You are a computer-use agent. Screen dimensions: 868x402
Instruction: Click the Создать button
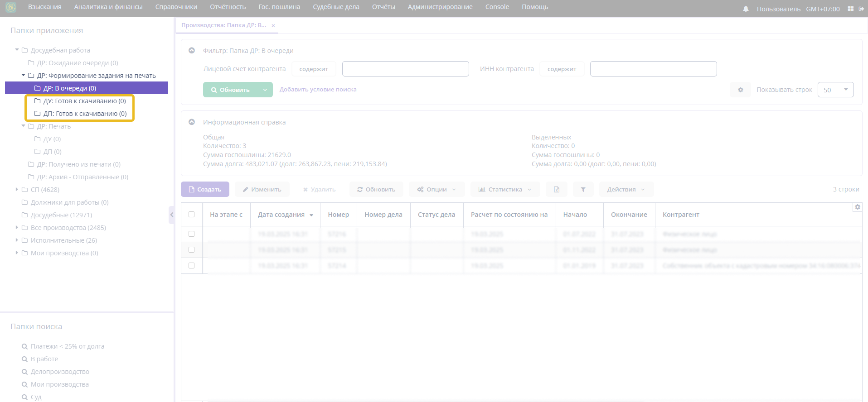pyautogui.click(x=205, y=189)
